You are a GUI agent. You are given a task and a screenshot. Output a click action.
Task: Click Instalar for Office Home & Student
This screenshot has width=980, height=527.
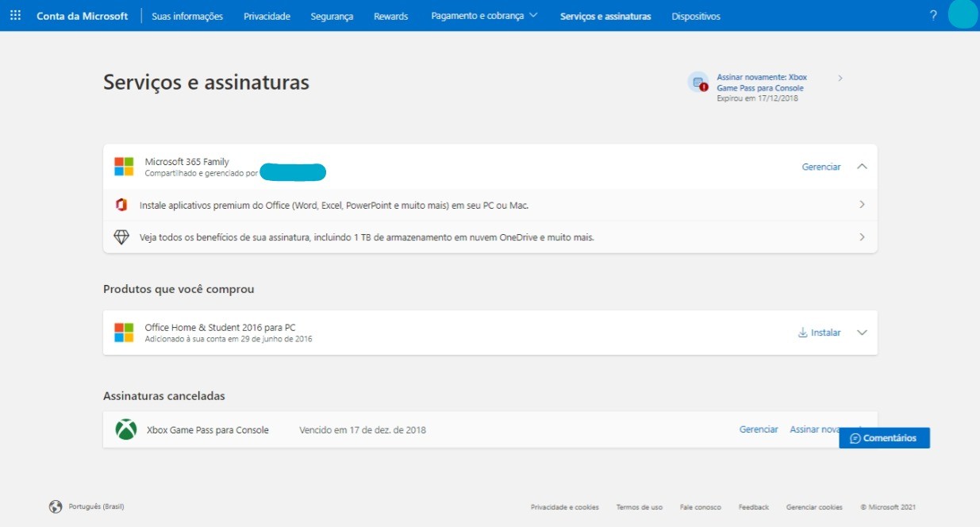tap(819, 333)
